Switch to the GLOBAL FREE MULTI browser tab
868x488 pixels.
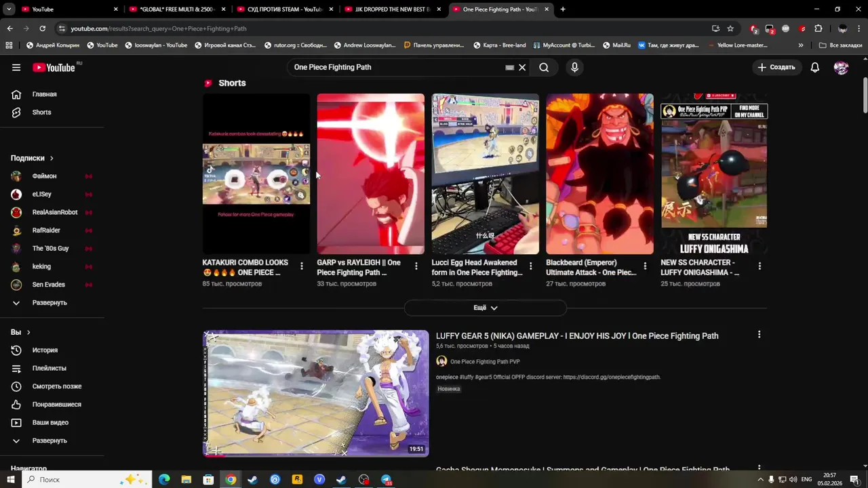pos(178,9)
